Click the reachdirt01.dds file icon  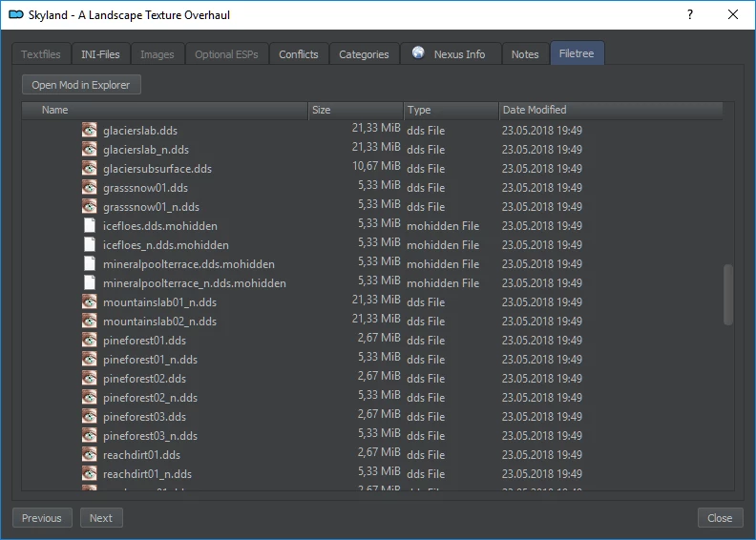[89, 455]
